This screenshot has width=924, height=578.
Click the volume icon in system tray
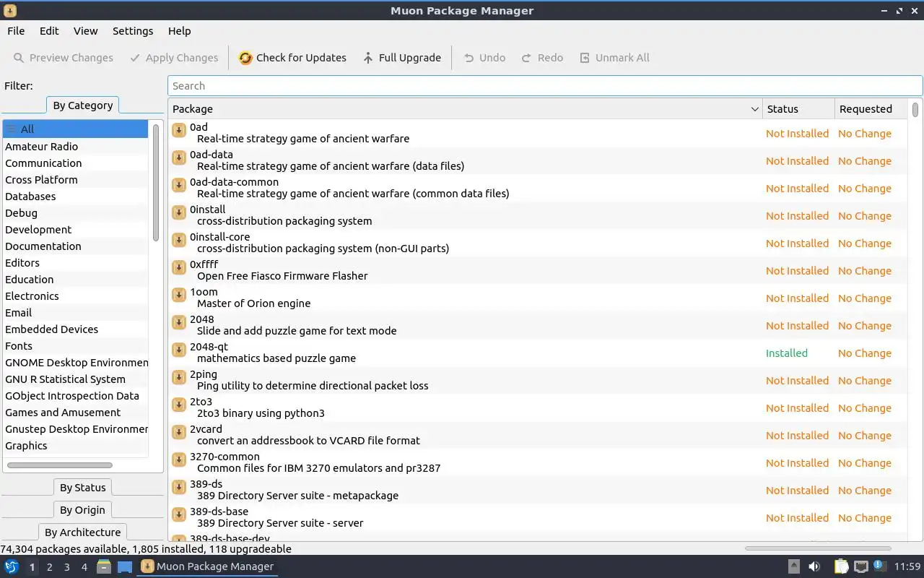pyautogui.click(x=814, y=567)
